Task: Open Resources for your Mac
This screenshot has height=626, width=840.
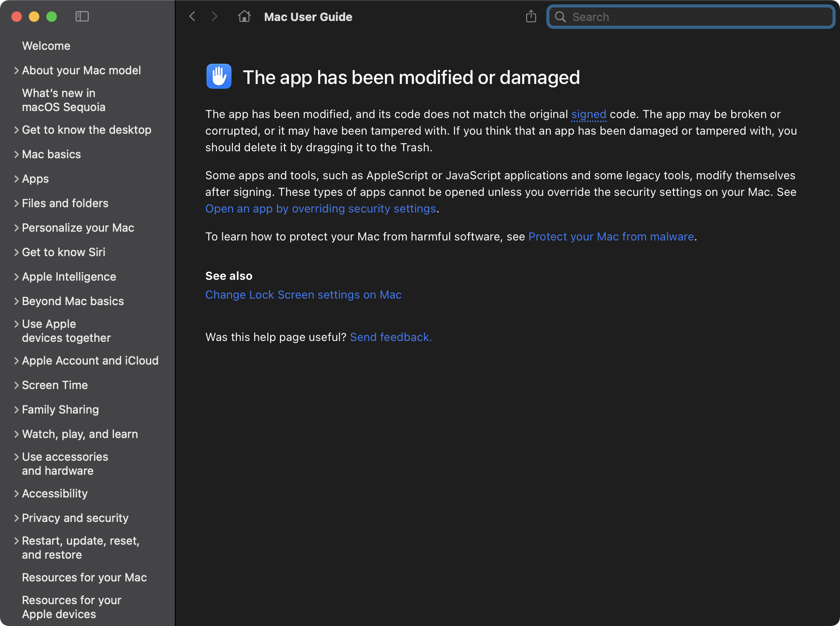Action: click(x=84, y=577)
